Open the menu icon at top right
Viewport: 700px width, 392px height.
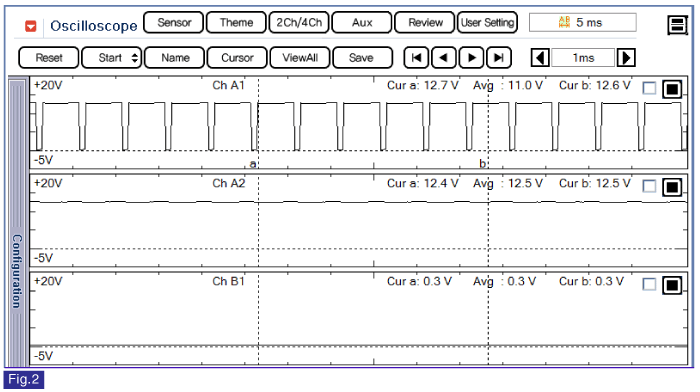tap(677, 25)
